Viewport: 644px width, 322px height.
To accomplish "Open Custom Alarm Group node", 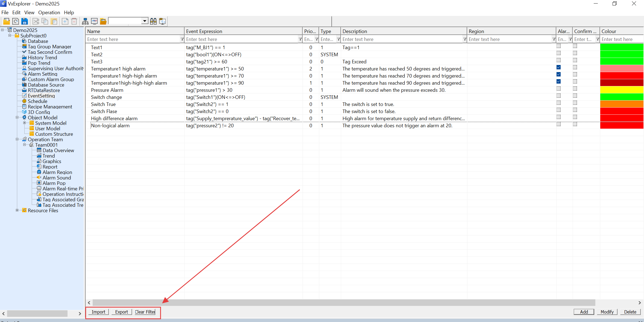I will coord(51,79).
